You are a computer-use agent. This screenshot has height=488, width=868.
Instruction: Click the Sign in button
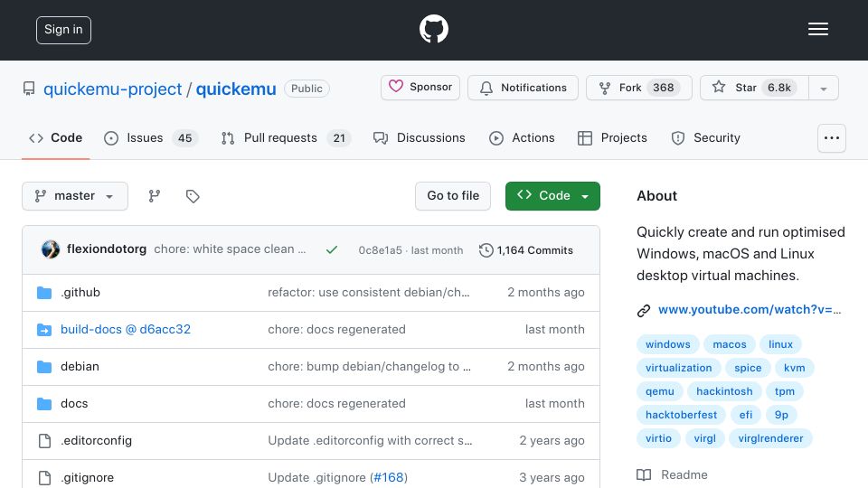click(x=63, y=30)
